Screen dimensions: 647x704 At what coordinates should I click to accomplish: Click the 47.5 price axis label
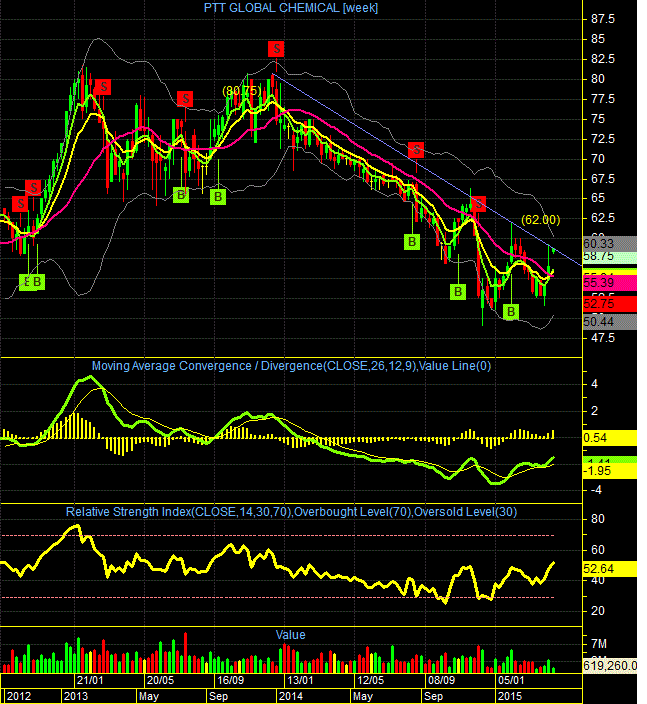(603, 338)
